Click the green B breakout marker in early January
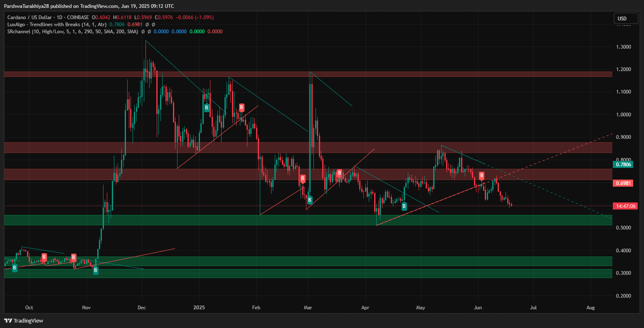644x328 pixels. [206, 108]
